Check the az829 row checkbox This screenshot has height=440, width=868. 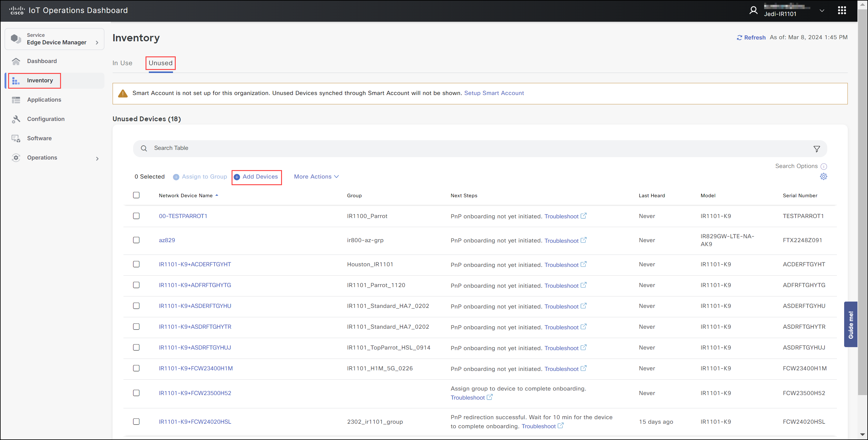pos(136,240)
